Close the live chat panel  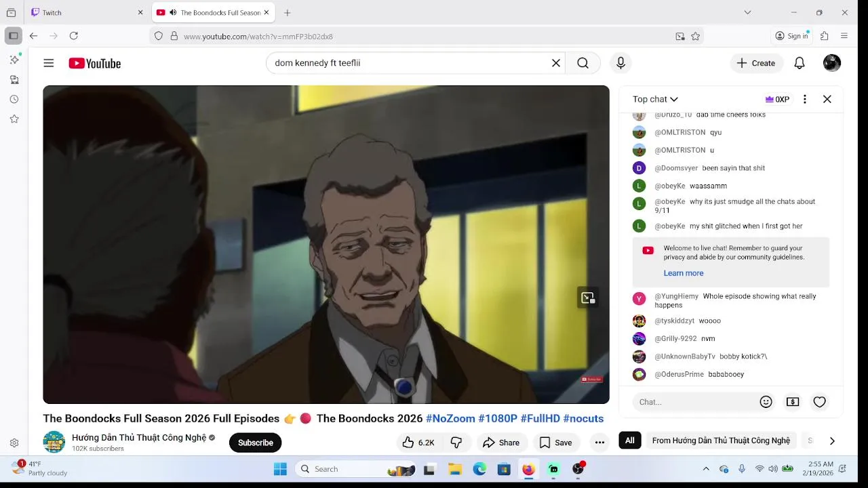click(x=827, y=99)
